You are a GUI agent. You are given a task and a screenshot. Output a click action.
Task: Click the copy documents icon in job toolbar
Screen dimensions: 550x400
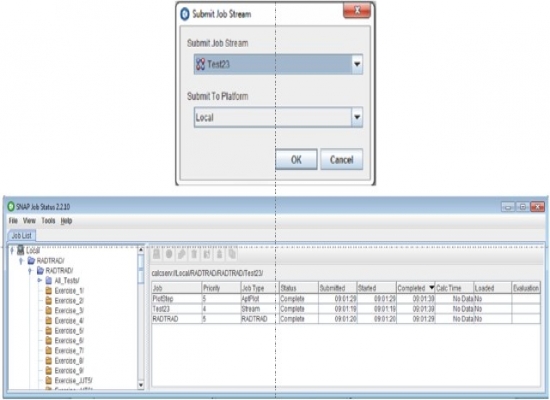232,254
